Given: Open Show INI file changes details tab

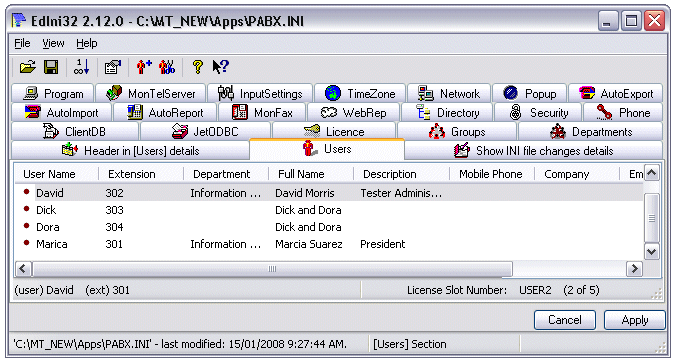Looking at the screenshot, I should 534,150.
